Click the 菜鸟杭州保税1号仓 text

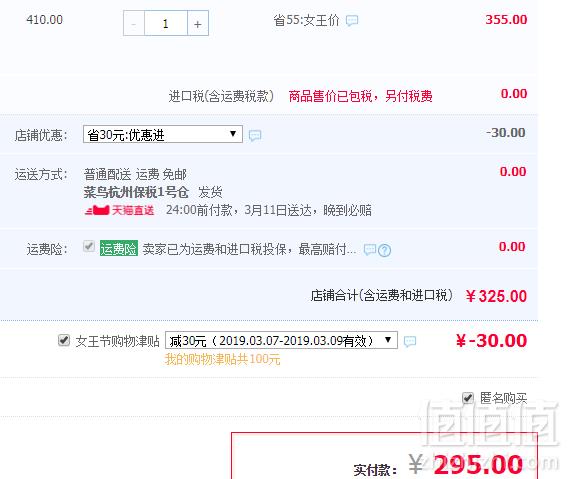point(136,192)
